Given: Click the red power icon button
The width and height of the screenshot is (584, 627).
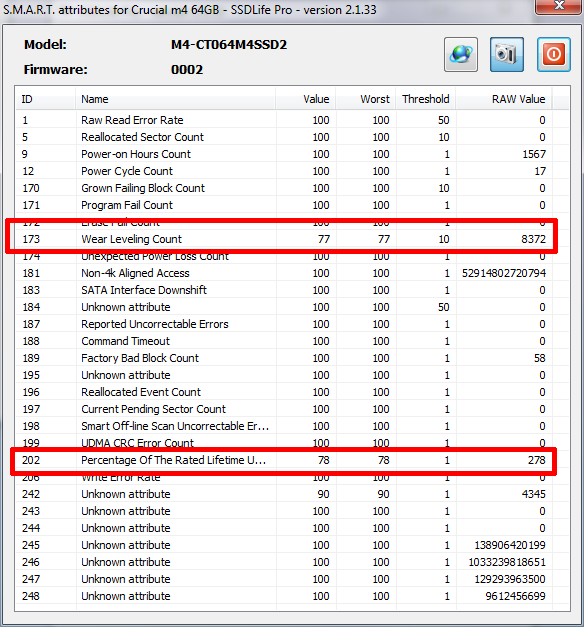Looking at the screenshot, I should [554, 55].
